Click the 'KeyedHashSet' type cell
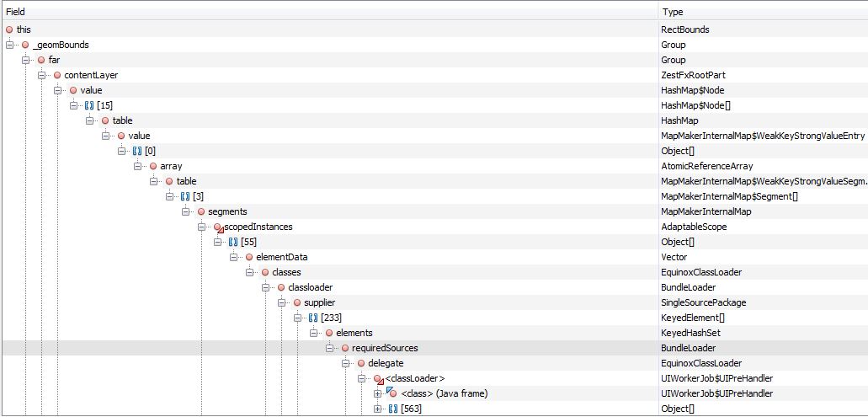868x417 pixels. [690, 333]
